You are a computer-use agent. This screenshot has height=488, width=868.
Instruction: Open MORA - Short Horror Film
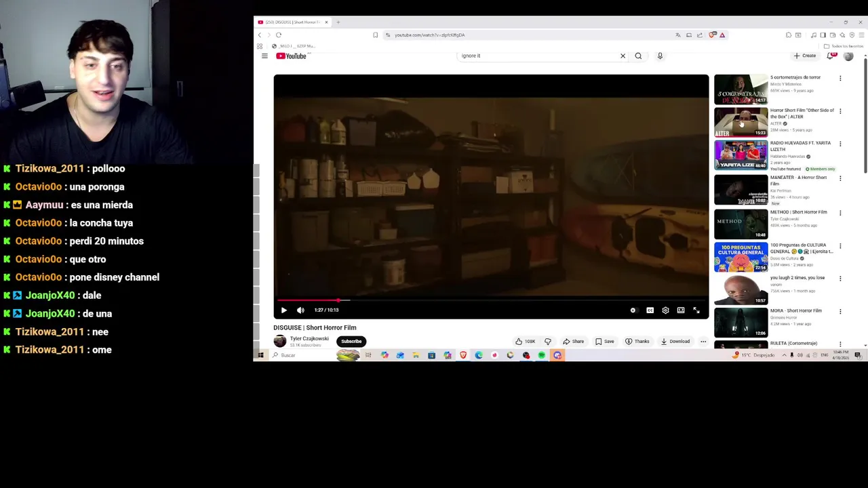tap(741, 323)
